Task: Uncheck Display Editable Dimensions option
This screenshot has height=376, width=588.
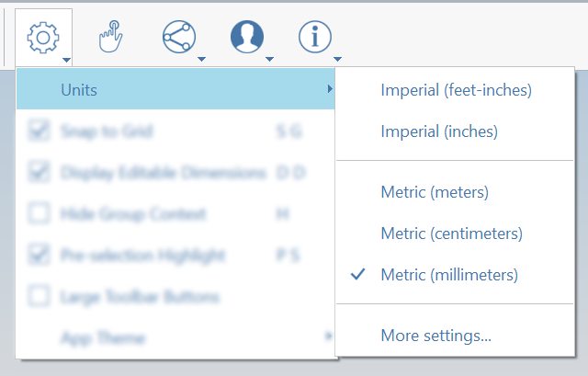Action: 40,172
